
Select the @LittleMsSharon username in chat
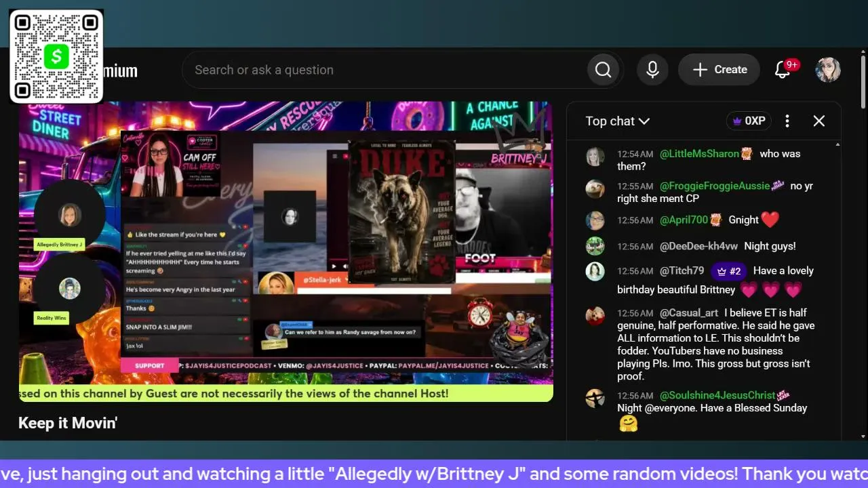pos(699,154)
